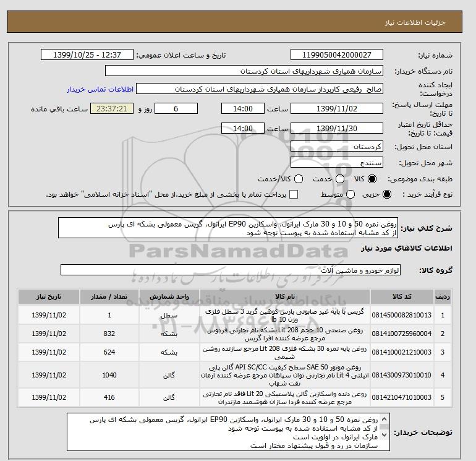Select the جزیی purchase type radio
Image resolution: width=476 pixels, height=461 pixels.
pyautogui.click(x=387, y=194)
